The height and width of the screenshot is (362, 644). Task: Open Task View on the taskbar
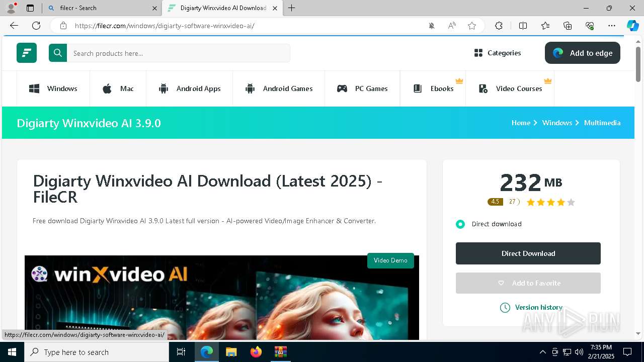[181, 352]
